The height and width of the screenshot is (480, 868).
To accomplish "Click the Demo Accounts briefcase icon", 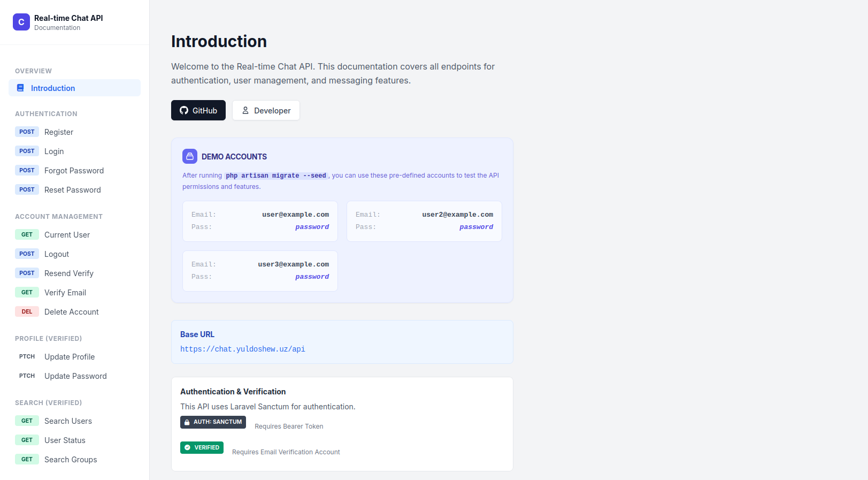I will point(190,156).
